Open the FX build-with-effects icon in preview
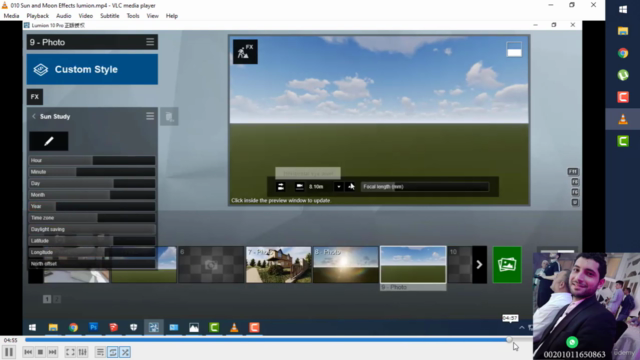This screenshot has height=360, width=640. pyautogui.click(x=245, y=52)
